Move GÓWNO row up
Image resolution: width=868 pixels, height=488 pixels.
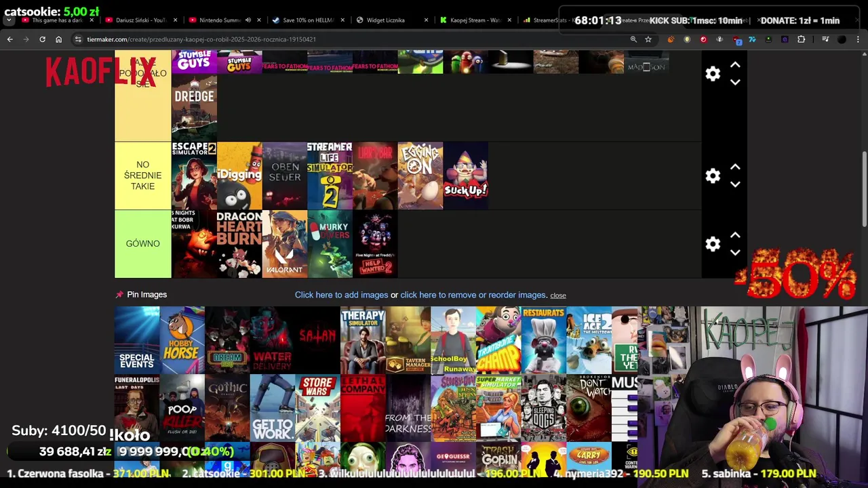pyautogui.click(x=735, y=235)
